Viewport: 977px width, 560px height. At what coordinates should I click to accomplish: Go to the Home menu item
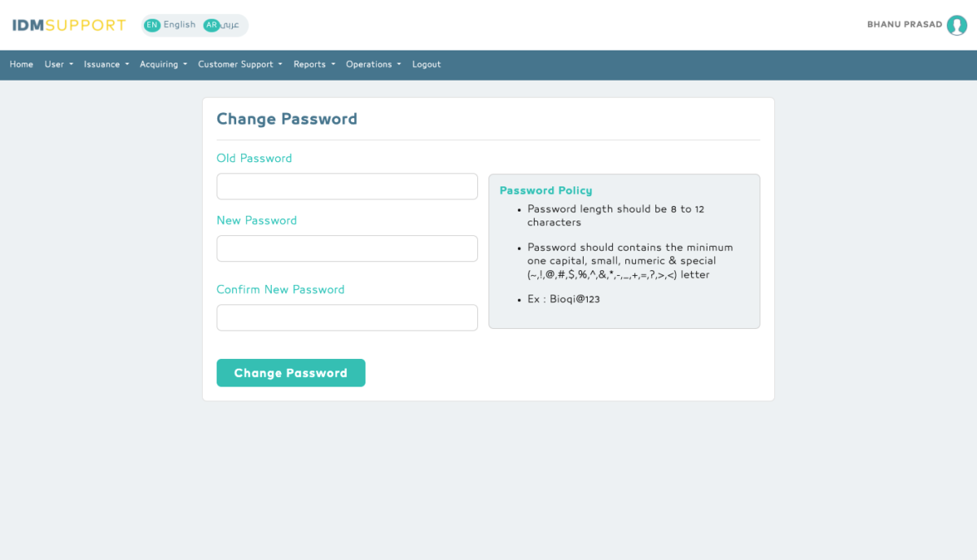click(21, 64)
